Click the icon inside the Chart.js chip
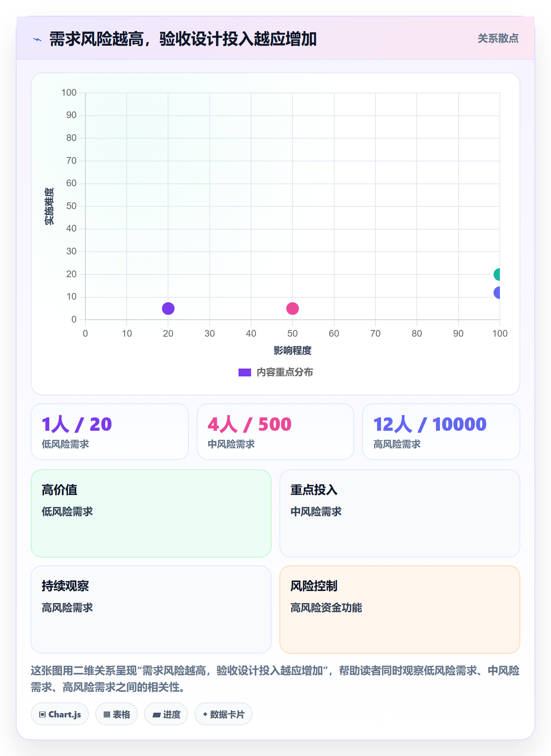 coord(43,715)
